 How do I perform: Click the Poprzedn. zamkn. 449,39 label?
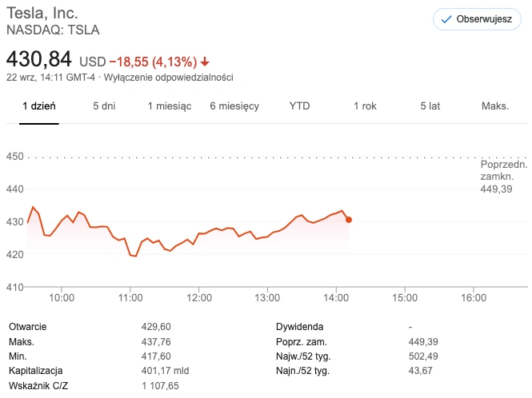[x=503, y=177]
